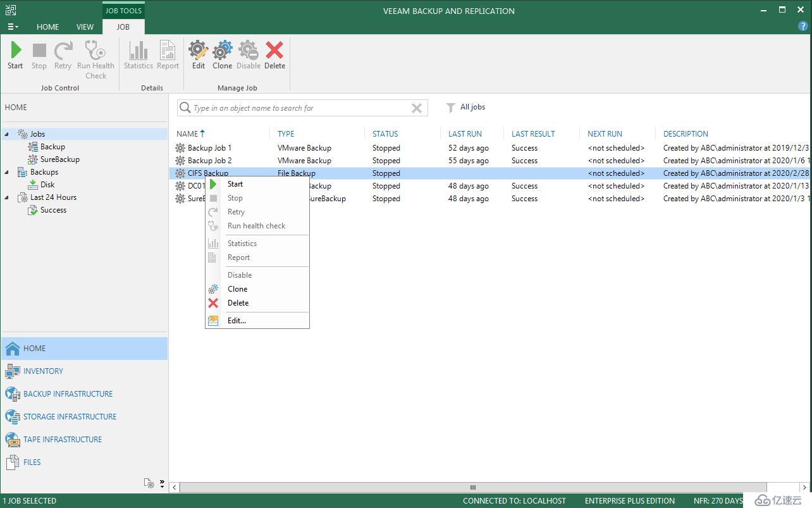The image size is (812, 508).
Task: Open TAPE INFRASTRUCTURE view
Action: [x=63, y=440]
